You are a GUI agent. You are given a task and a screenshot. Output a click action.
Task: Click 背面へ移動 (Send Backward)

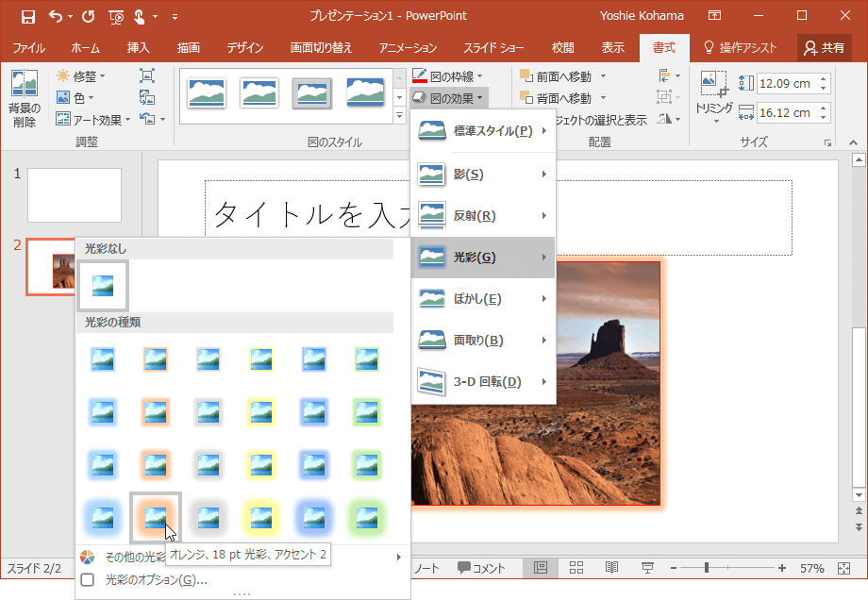(556, 98)
